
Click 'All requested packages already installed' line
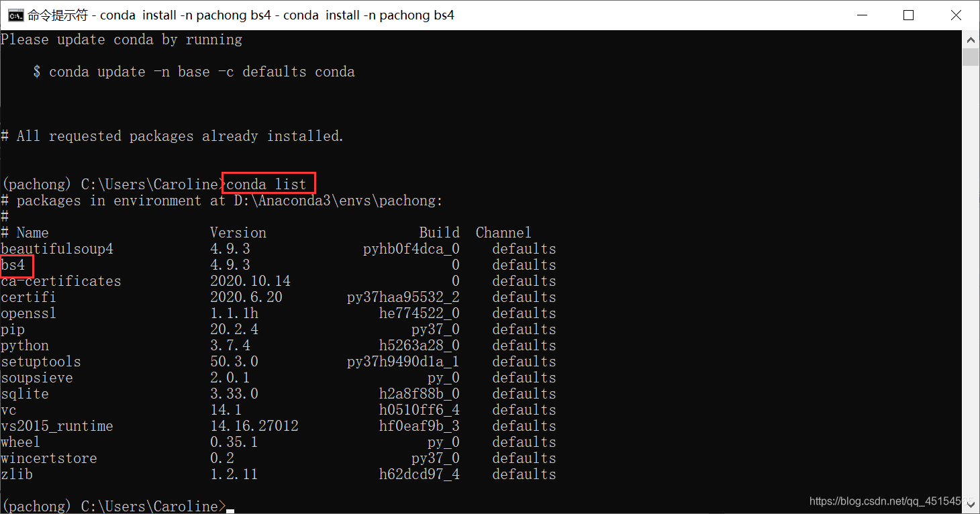point(172,136)
